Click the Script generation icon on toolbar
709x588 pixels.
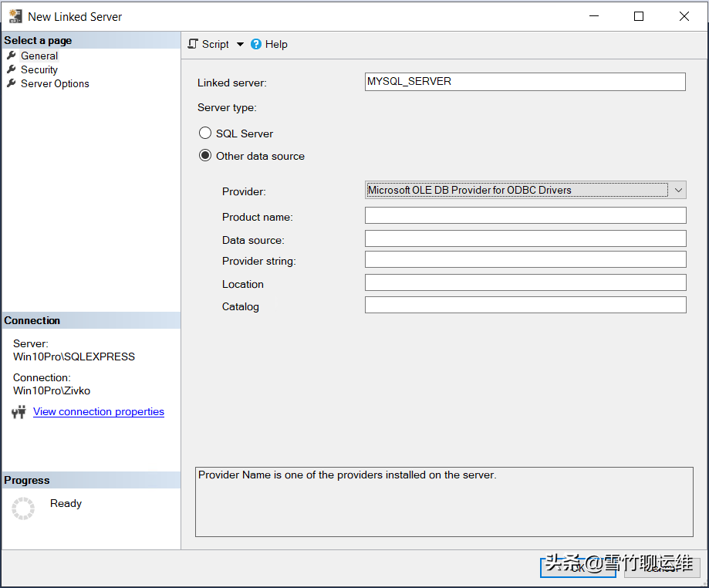191,44
